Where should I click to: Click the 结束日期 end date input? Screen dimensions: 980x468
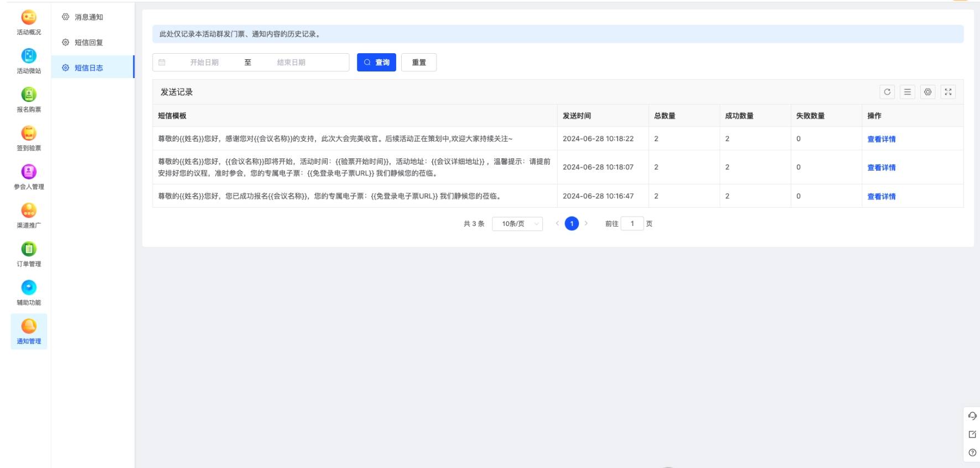[x=291, y=63]
